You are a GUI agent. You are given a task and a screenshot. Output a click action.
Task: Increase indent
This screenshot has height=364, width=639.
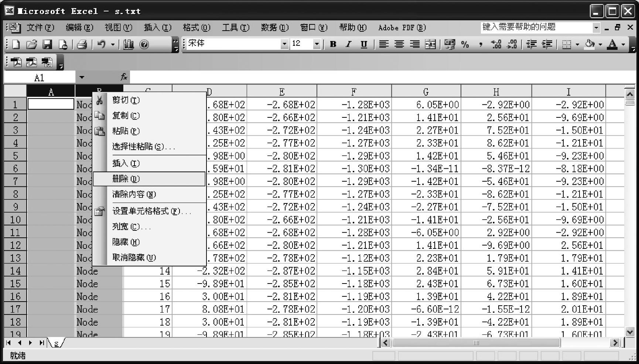pos(547,44)
